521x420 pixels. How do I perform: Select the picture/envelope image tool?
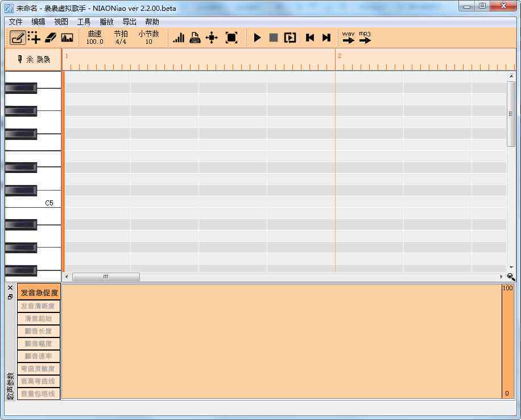point(67,38)
